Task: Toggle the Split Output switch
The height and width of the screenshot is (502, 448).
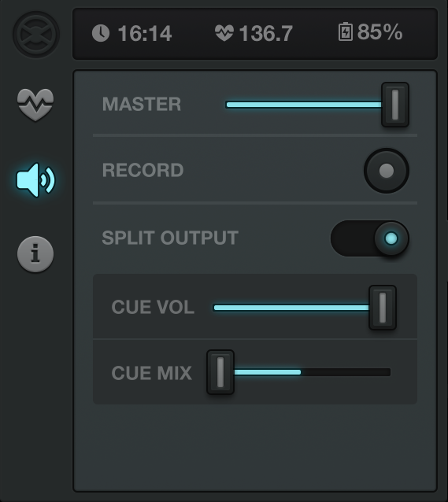Action: tap(369, 238)
